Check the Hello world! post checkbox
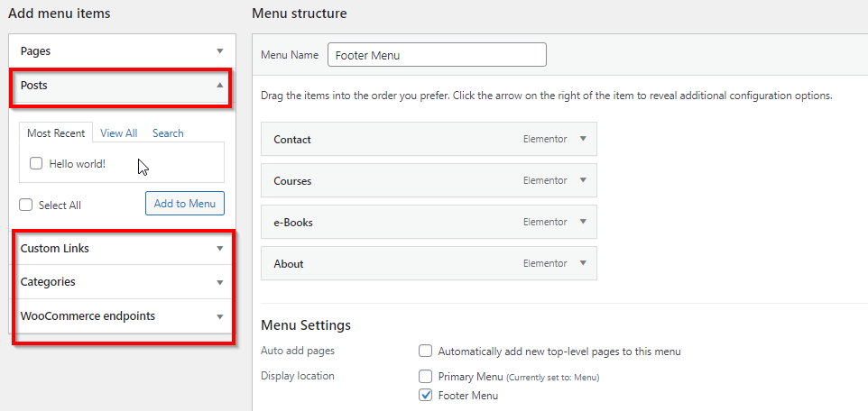 (x=36, y=163)
